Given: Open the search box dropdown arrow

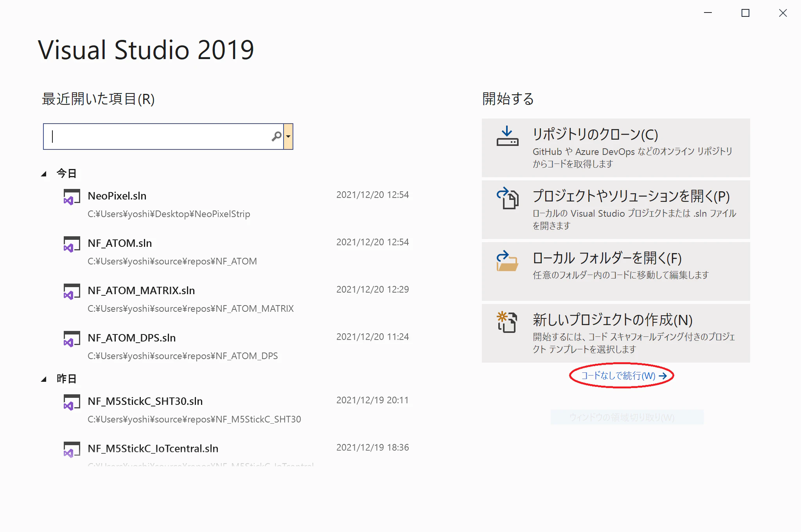Looking at the screenshot, I should [288, 137].
